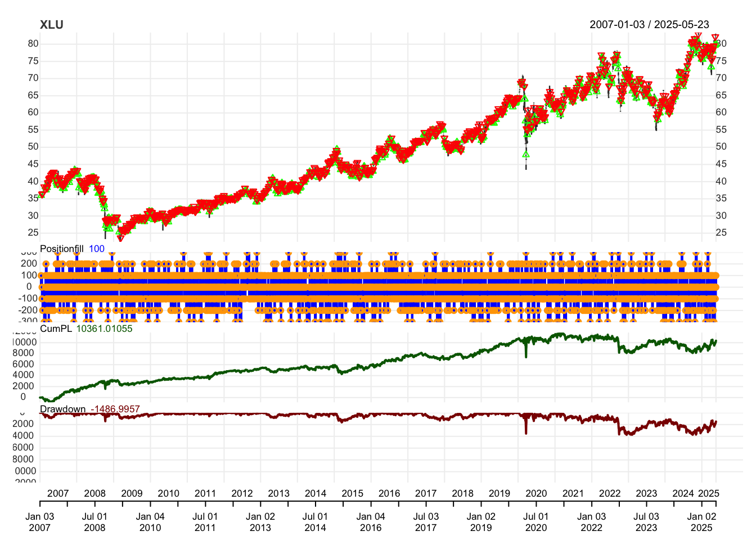Click the CumPL panel label

click(x=56, y=328)
